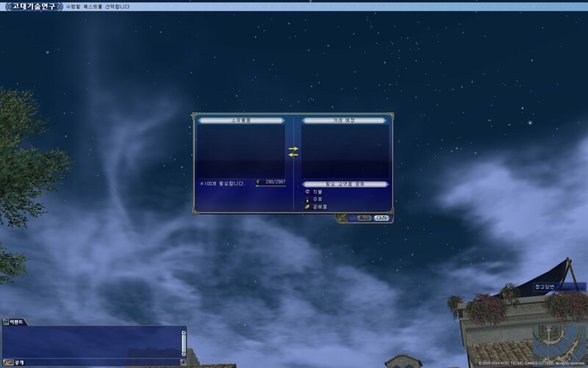Click the warehouse keeper (창고당번) name label

(x=545, y=287)
